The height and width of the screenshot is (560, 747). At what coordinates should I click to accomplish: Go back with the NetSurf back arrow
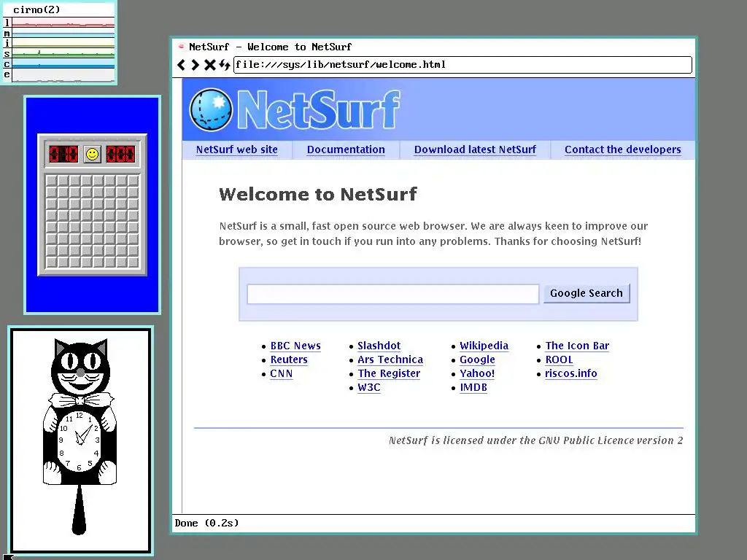pyautogui.click(x=181, y=65)
